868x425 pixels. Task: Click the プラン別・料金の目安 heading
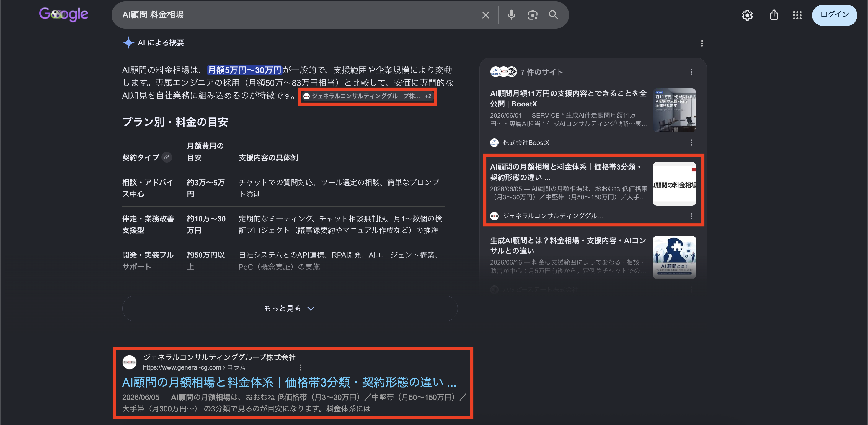coord(175,122)
